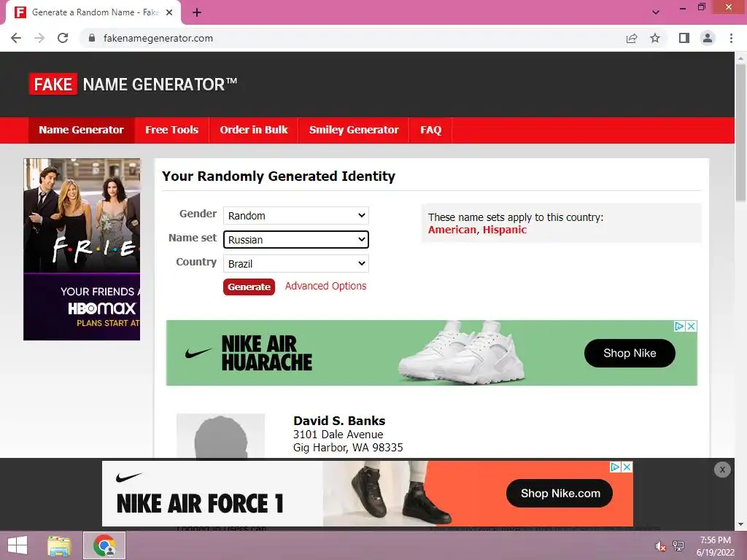Click the Shop Nike button

click(x=630, y=353)
